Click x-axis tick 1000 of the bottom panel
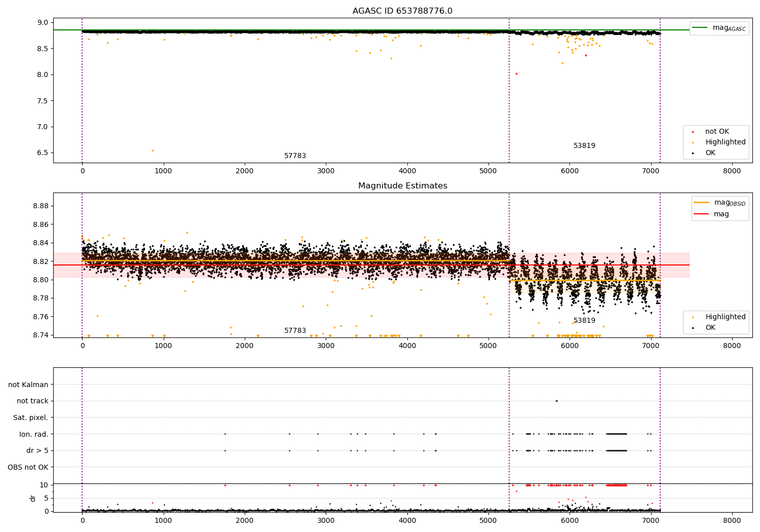 [x=164, y=521]
